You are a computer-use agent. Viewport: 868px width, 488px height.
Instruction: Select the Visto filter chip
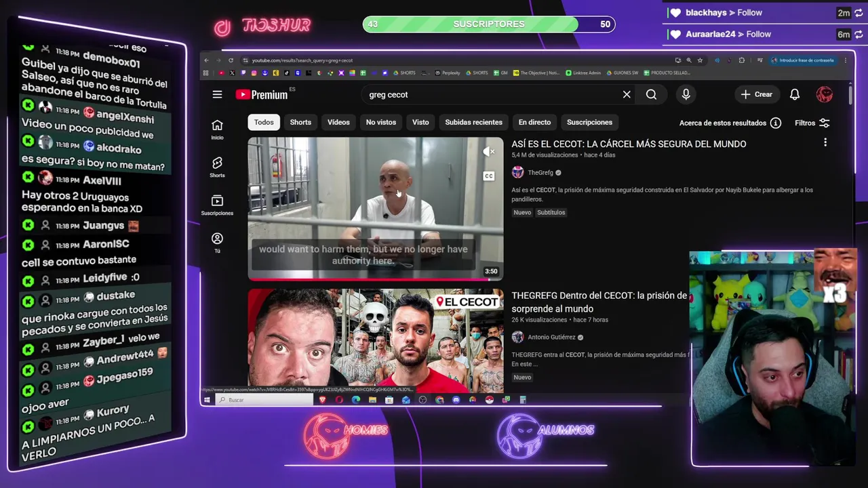pyautogui.click(x=420, y=122)
